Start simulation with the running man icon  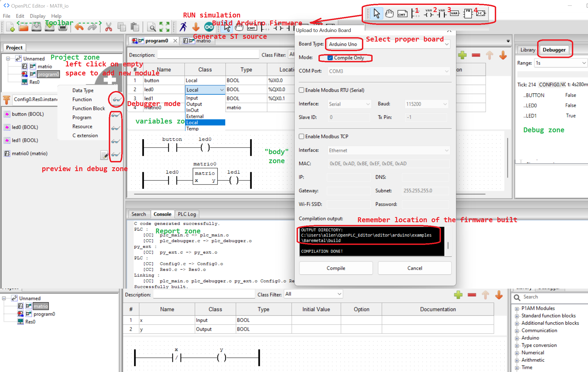coord(183,27)
